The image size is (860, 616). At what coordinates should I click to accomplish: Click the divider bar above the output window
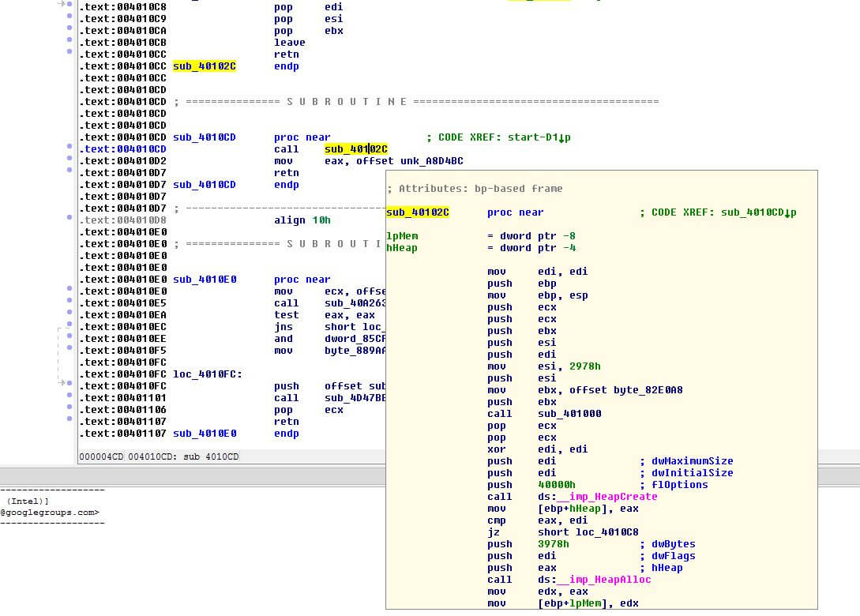pyautogui.click(x=430, y=475)
